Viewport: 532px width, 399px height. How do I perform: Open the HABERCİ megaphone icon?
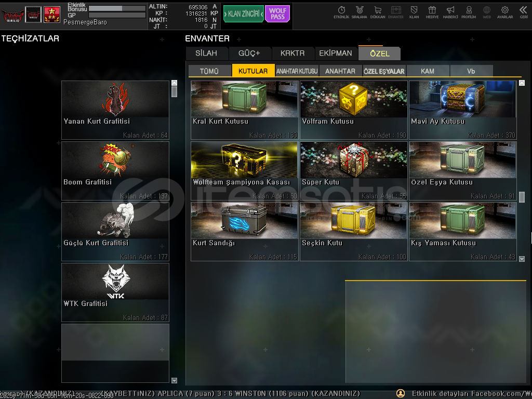click(450, 12)
